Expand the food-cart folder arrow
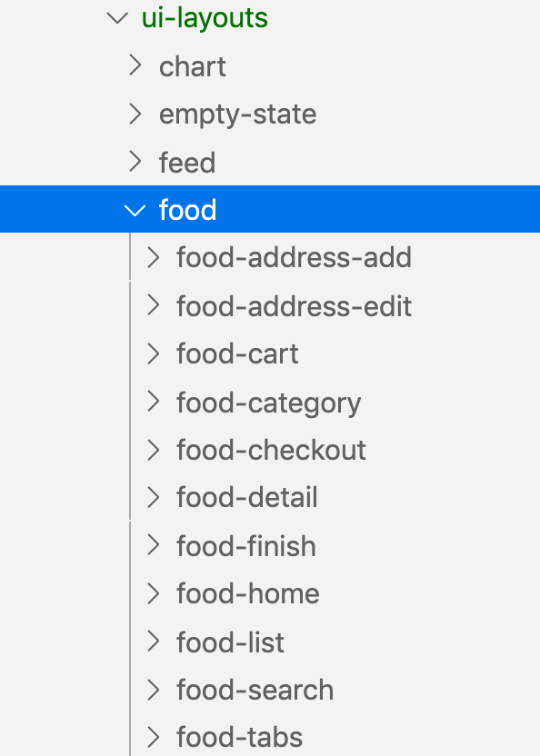 coord(153,353)
